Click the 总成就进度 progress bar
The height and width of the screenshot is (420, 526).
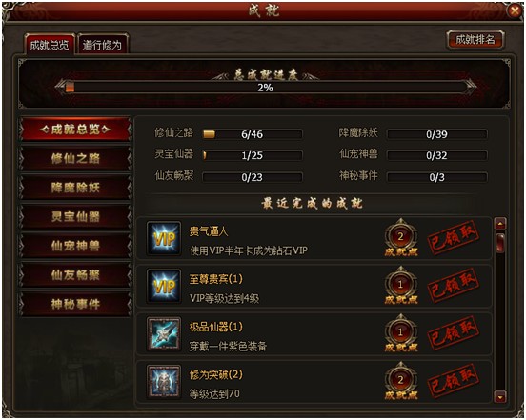coord(265,88)
